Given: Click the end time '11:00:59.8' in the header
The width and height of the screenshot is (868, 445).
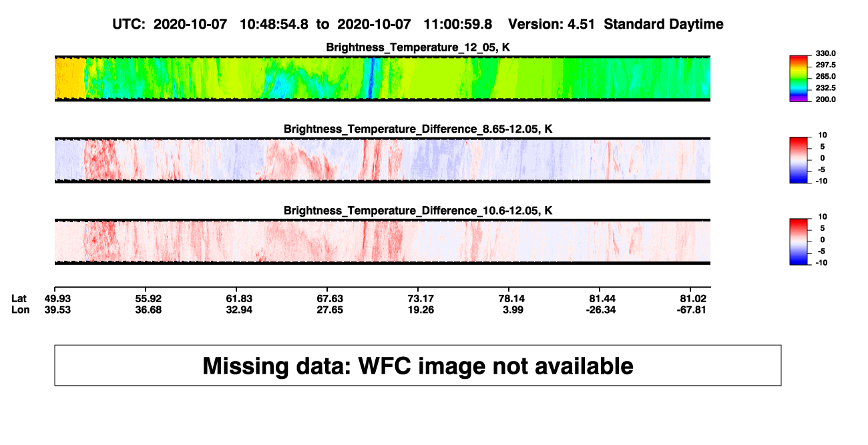Looking at the screenshot, I should [x=457, y=24].
